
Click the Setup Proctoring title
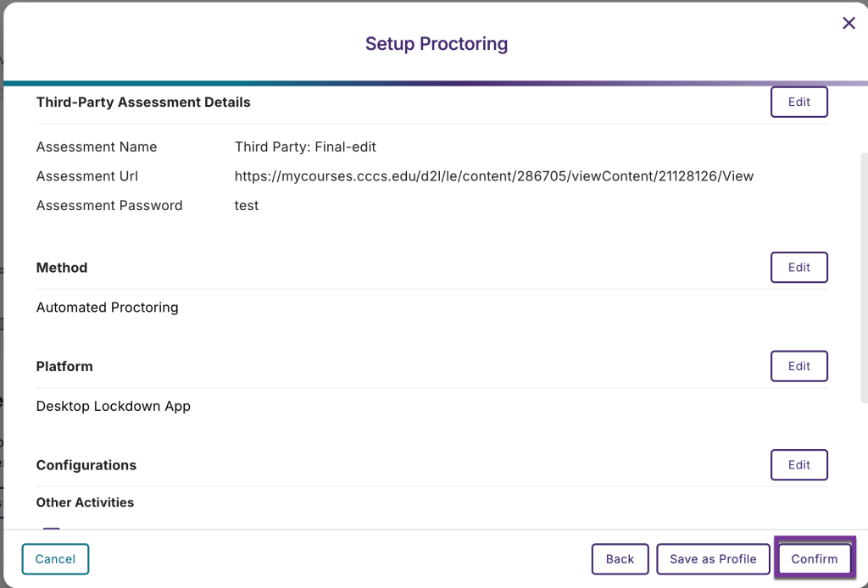coord(437,43)
